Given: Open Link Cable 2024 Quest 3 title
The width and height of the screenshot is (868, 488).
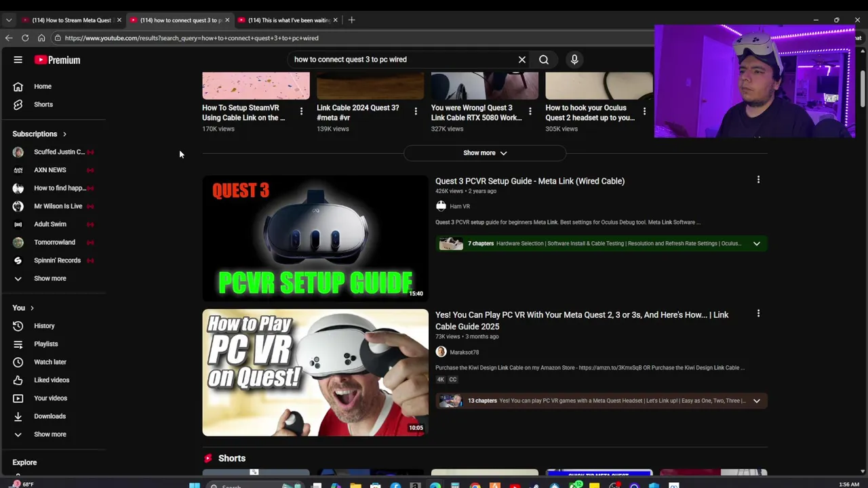Looking at the screenshot, I should click(358, 113).
